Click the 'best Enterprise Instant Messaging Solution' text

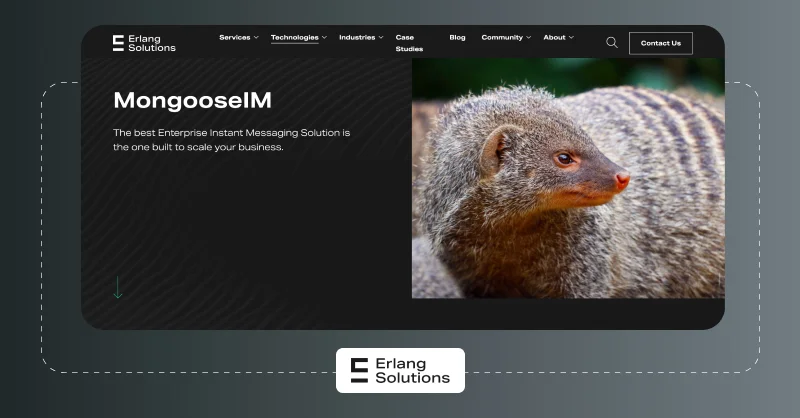tap(238, 133)
